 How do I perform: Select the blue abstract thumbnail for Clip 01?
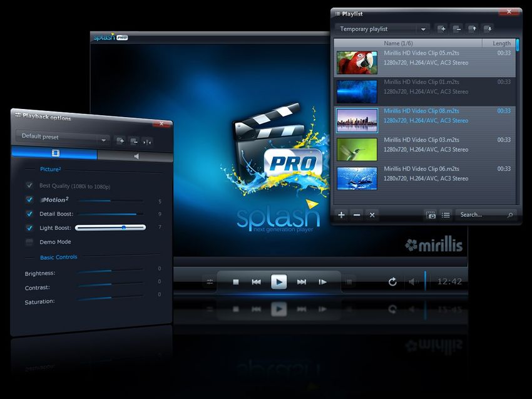357,91
